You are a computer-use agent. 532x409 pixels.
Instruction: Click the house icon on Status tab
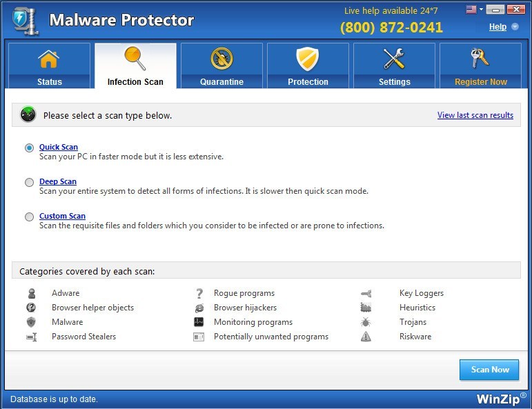[x=49, y=59]
